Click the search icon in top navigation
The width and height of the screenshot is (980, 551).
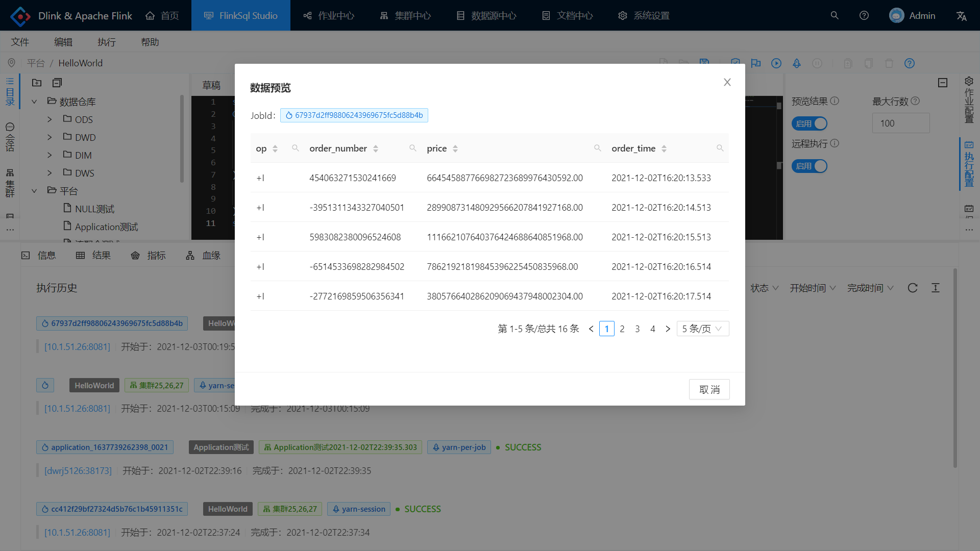point(835,15)
